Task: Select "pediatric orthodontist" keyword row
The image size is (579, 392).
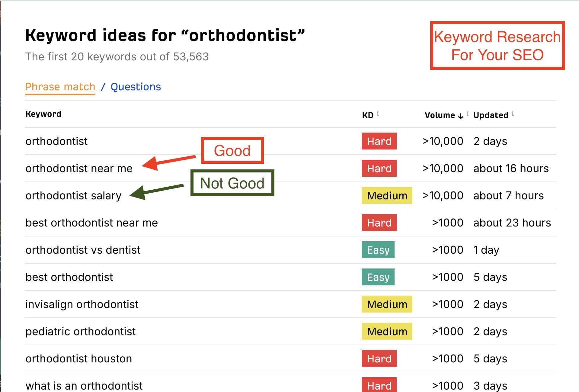Action: pos(80,331)
